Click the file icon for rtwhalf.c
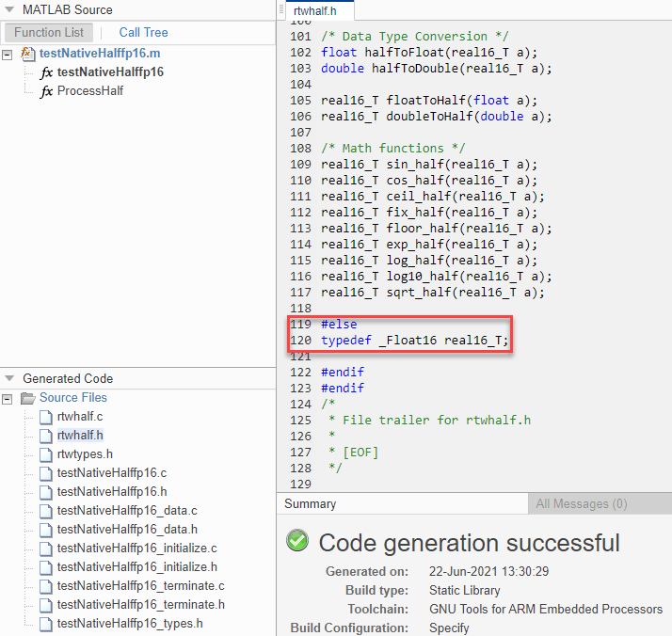 coord(46,417)
